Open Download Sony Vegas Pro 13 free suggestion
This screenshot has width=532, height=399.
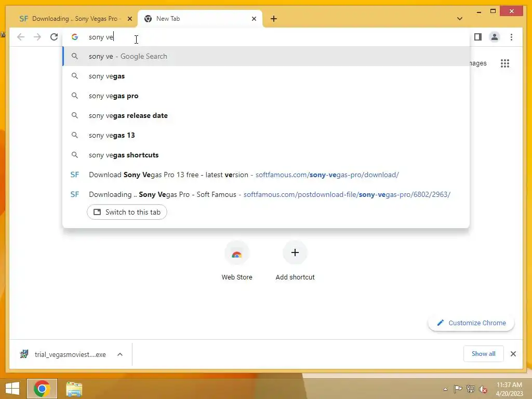point(266,175)
